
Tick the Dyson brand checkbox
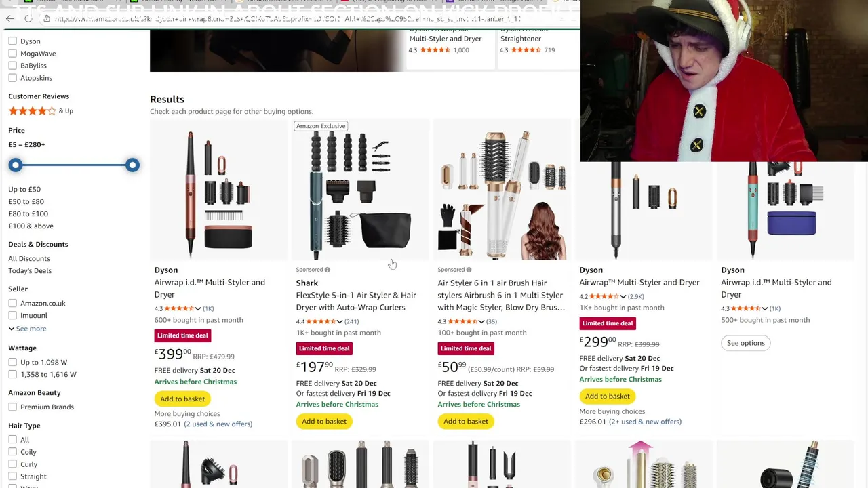pyautogui.click(x=12, y=41)
